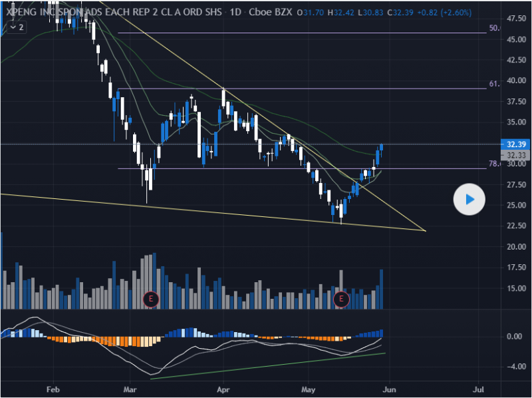The width and height of the screenshot is (532, 398).
Task: Click the Apr label on time axis
Action: pos(223,387)
